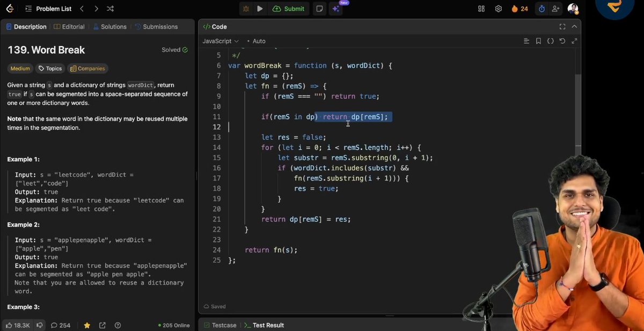Reset code with undo arrow icon

[x=562, y=41]
